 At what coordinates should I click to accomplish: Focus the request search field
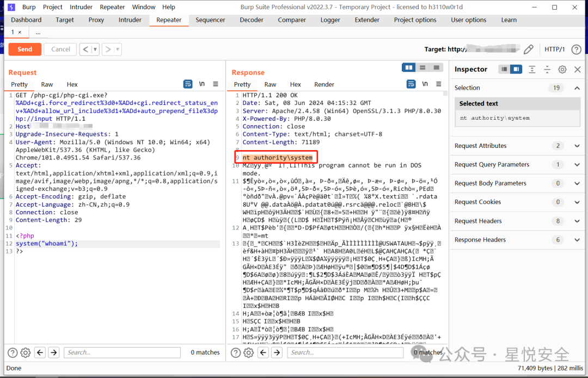122,352
